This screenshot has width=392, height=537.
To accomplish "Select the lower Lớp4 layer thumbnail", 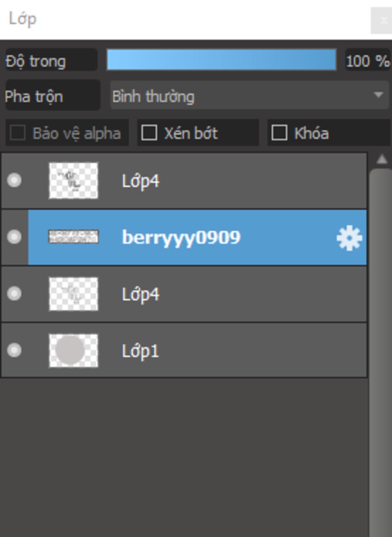I will (73, 294).
